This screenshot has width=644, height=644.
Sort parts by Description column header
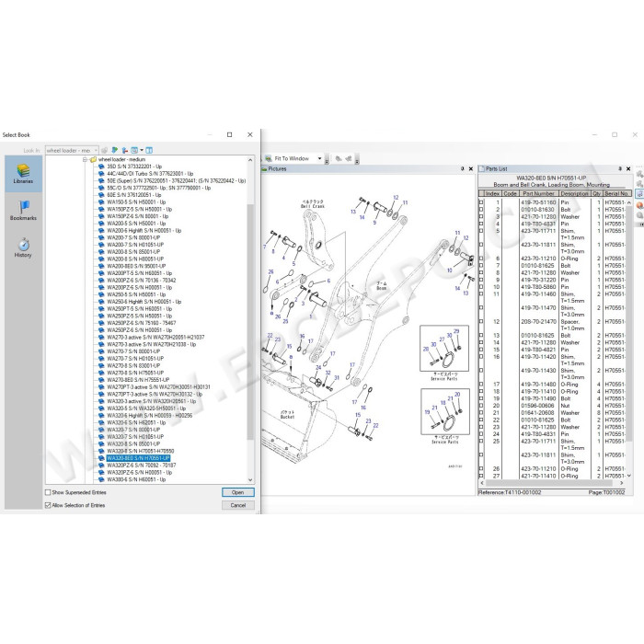[575, 193]
